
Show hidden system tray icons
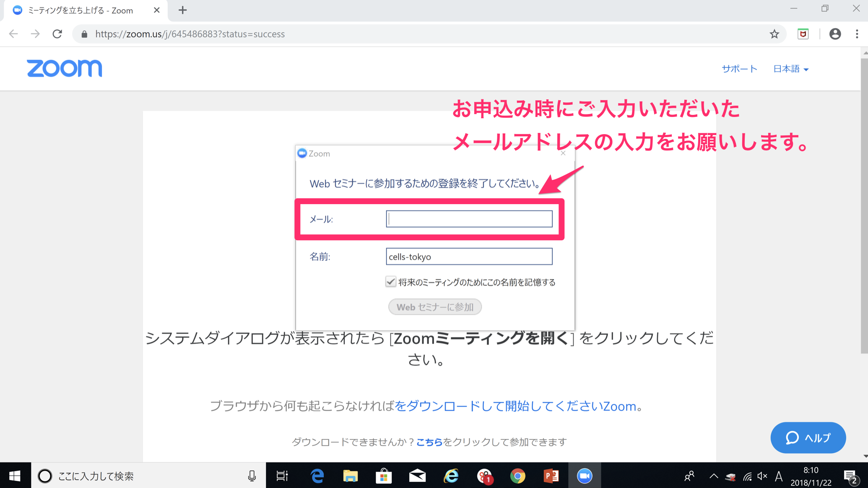714,476
